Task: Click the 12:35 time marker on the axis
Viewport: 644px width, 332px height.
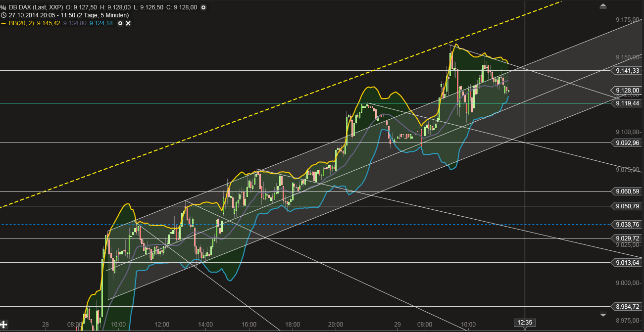Action: (x=525, y=323)
